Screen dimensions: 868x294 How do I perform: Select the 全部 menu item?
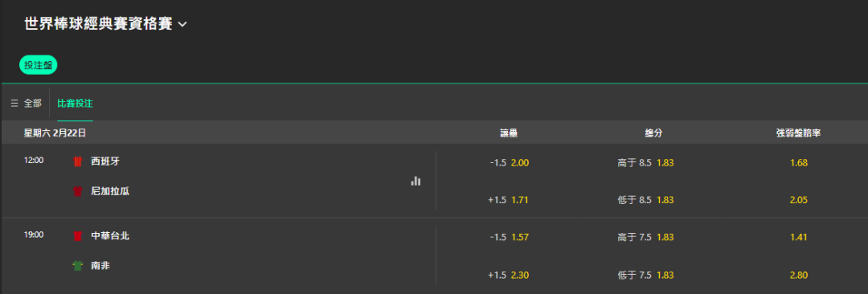(x=26, y=104)
